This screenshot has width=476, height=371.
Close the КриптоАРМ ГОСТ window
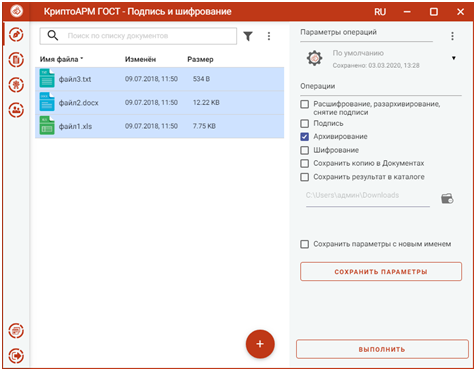(x=460, y=12)
